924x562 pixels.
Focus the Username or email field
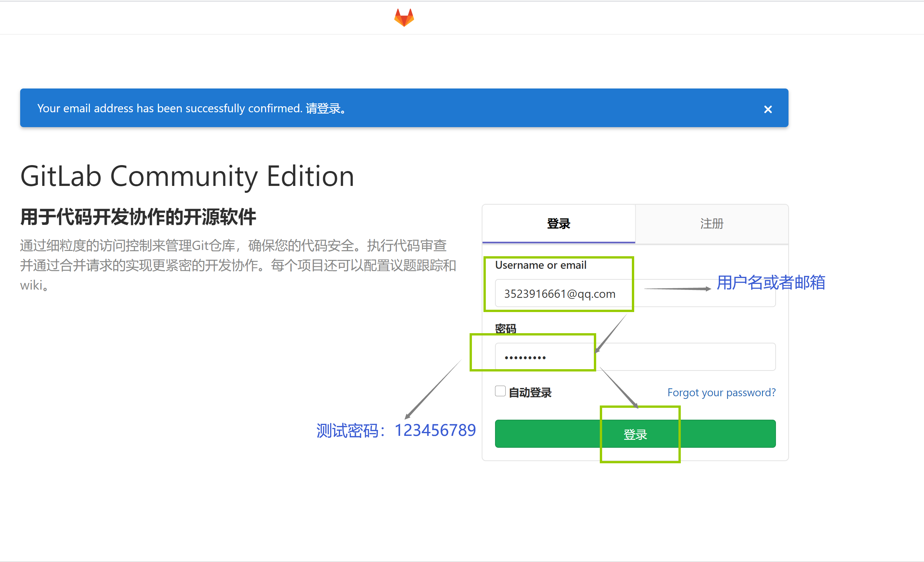pos(635,293)
